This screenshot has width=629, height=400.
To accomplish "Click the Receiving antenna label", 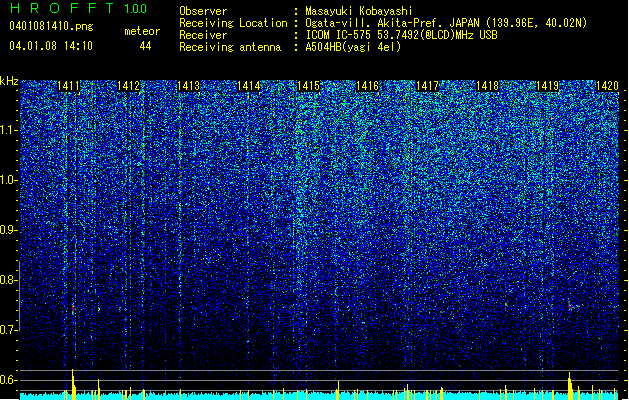I will 230,47.
